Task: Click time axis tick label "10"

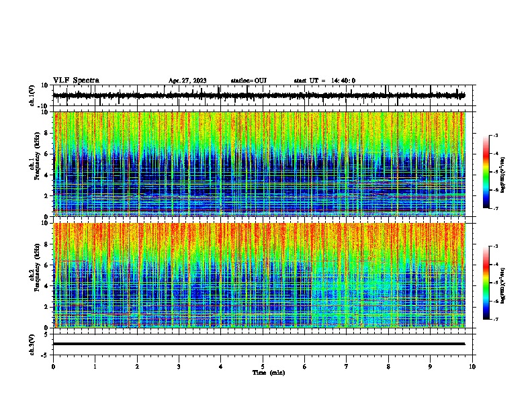Action: click(x=472, y=367)
